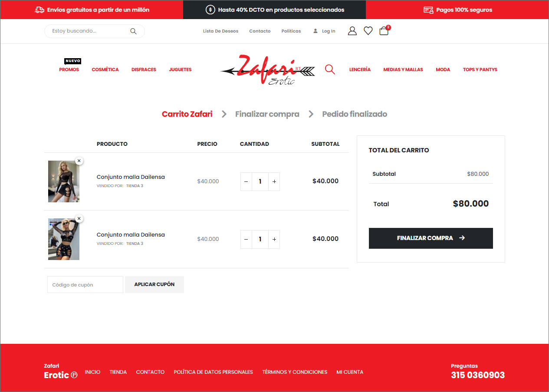Click the red search magnifier beside logo
The image size is (549, 392).
point(330,69)
